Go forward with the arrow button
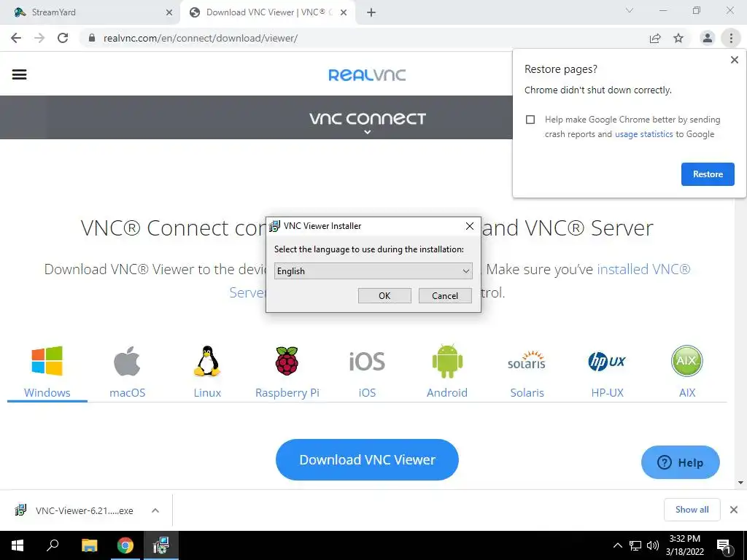The width and height of the screenshot is (747, 560). 39,38
